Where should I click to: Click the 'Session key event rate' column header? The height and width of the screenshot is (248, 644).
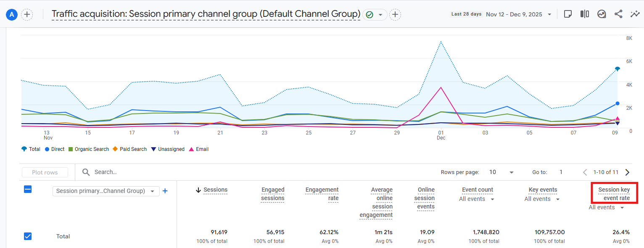[x=614, y=194]
